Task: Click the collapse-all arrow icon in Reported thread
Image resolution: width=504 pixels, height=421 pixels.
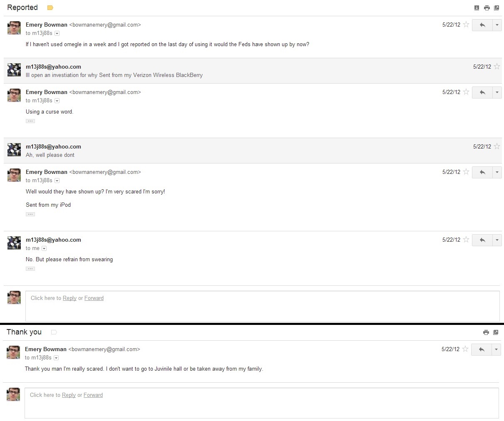Action: point(477,8)
